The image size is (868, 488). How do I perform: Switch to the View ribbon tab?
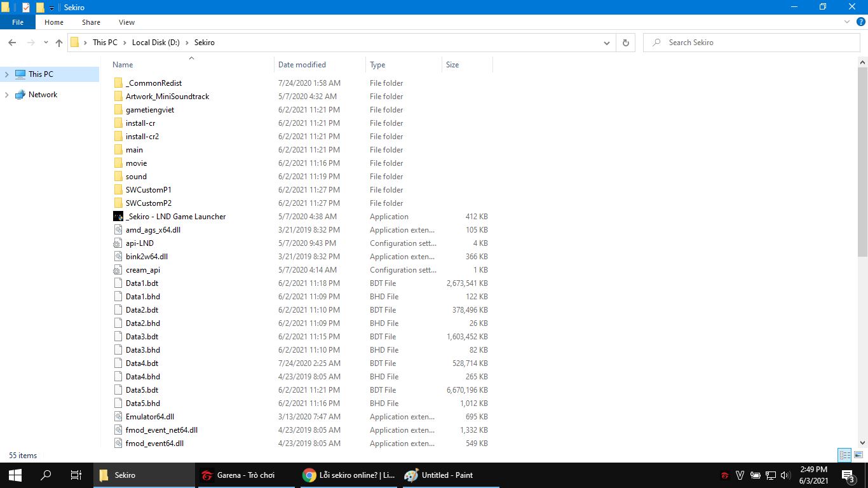click(x=126, y=22)
